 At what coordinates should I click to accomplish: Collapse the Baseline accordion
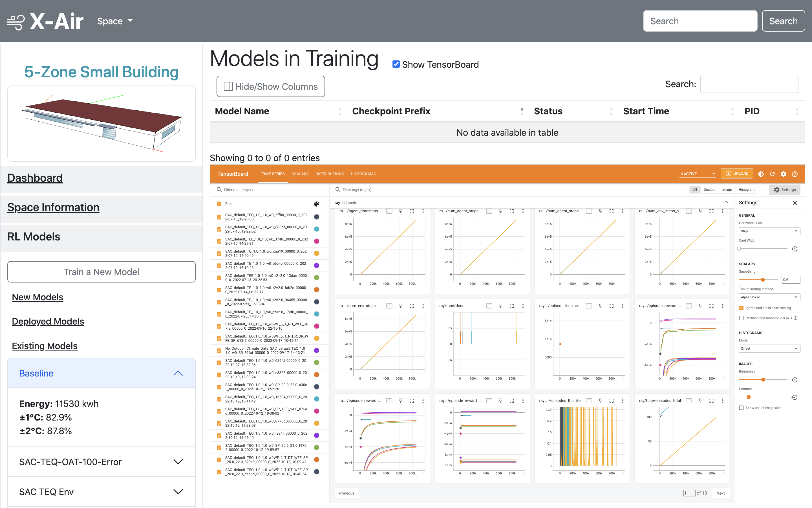click(101, 373)
